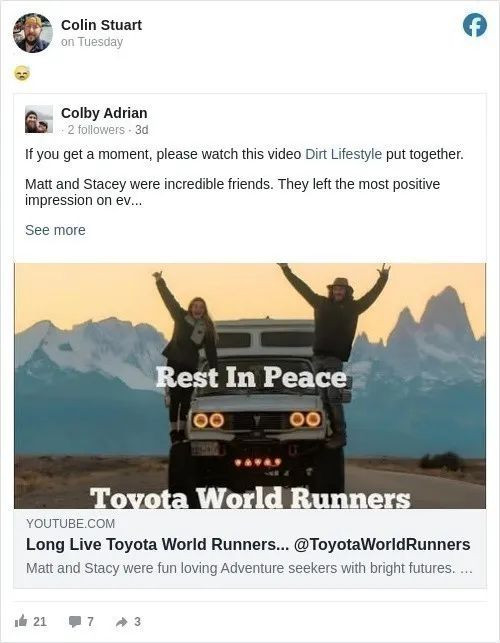The height and width of the screenshot is (643, 500).
Task: Open Colin Stuart's profile picture
Action: click(33, 33)
